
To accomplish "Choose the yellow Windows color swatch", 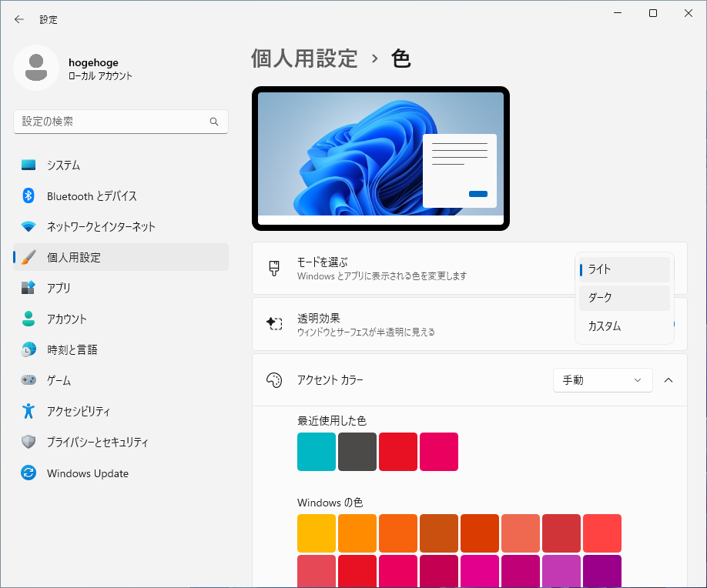I will [x=317, y=533].
